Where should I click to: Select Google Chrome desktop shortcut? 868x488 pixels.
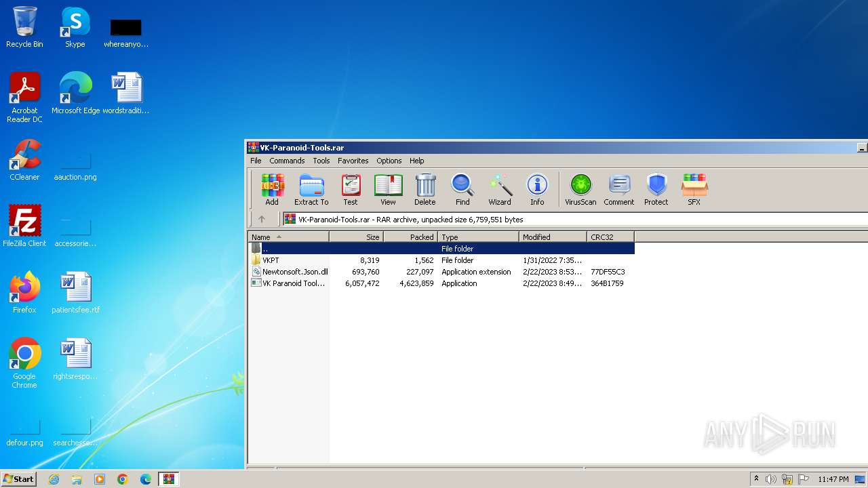[x=24, y=363]
